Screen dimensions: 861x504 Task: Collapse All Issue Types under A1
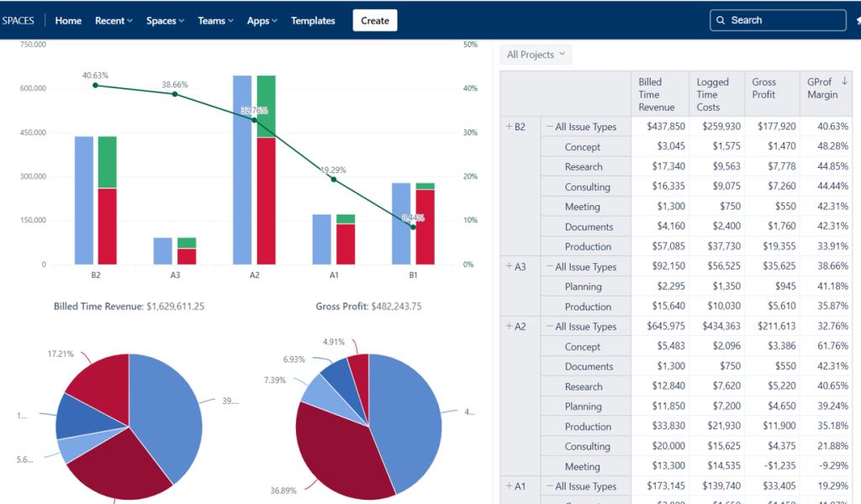(x=550, y=486)
